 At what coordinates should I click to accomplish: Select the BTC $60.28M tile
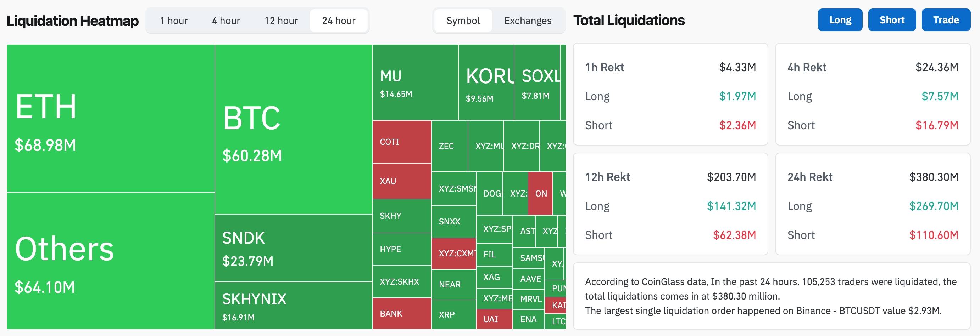pyautogui.click(x=293, y=130)
